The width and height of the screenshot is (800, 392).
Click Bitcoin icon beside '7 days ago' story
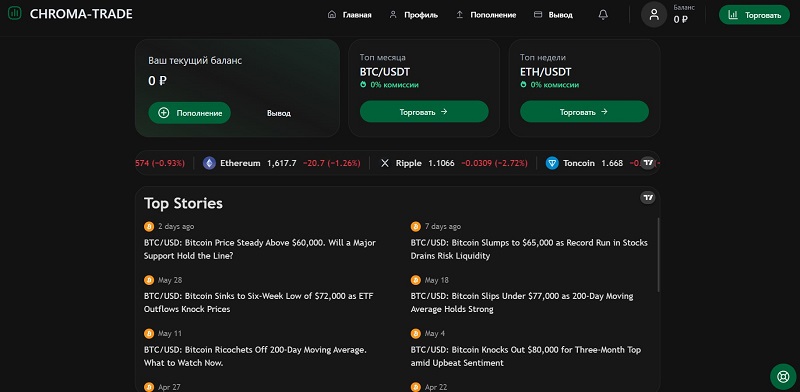[416, 227]
